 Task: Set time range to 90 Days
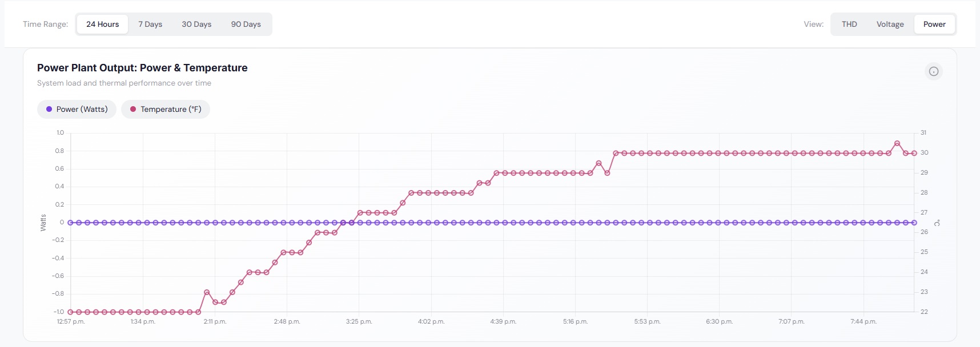pos(246,24)
